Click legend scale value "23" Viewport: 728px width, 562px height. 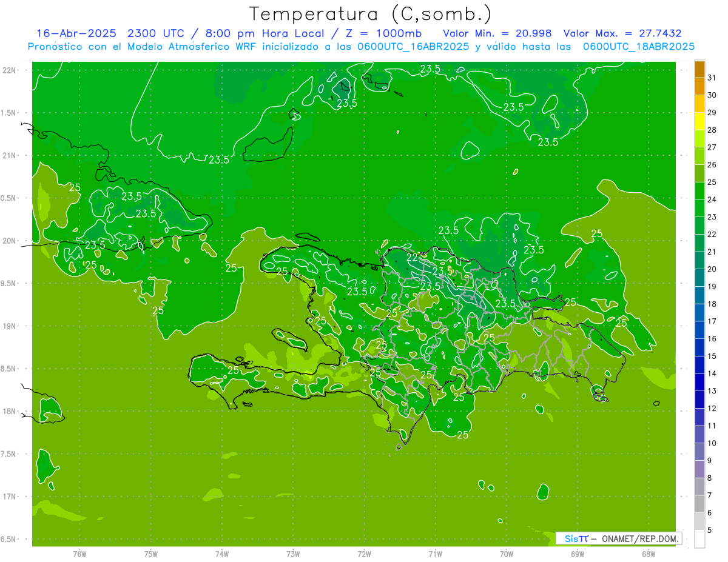pos(712,217)
